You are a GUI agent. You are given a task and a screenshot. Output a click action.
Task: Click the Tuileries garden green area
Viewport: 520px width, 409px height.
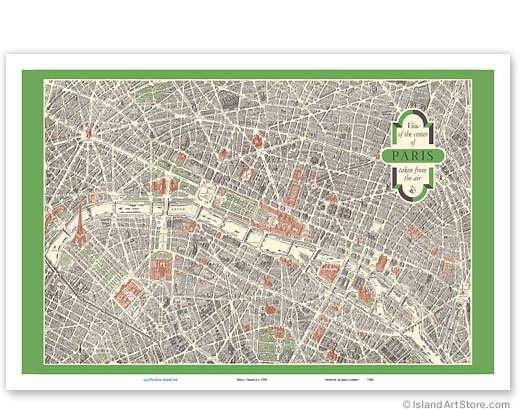click(x=236, y=204)
